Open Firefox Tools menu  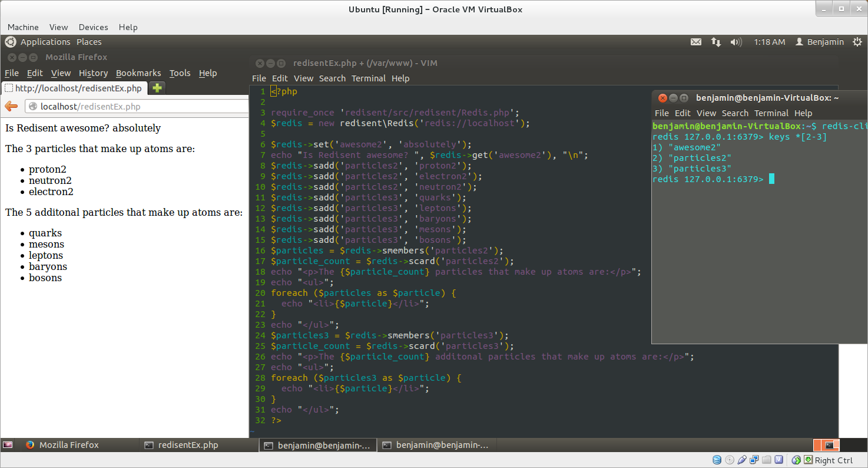(x=180, y=73)
